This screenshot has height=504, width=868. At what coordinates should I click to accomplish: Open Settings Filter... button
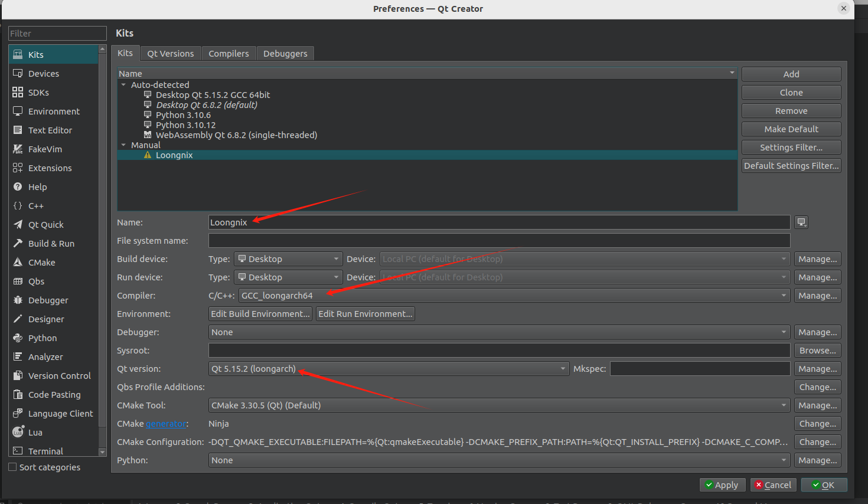791,147
